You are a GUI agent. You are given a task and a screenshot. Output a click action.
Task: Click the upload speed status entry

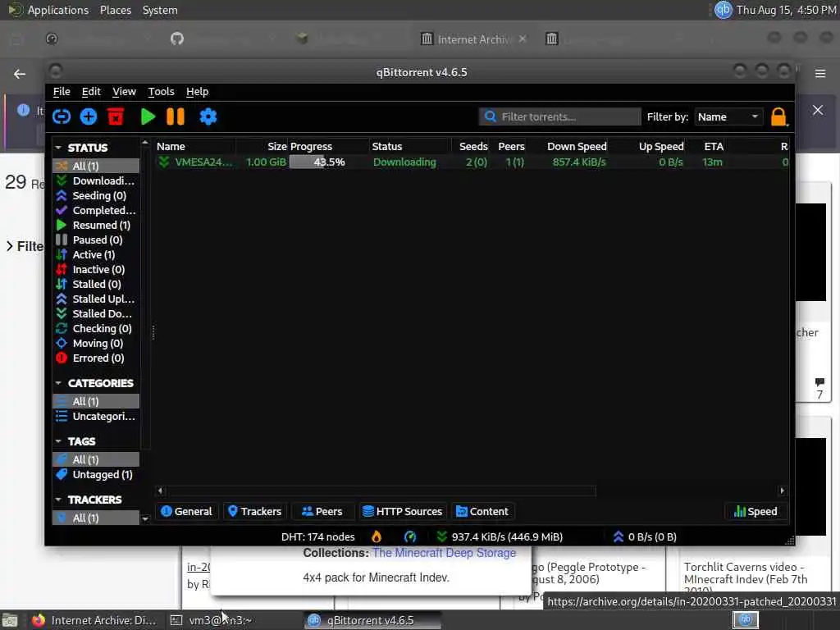click(x=645, y=536)
